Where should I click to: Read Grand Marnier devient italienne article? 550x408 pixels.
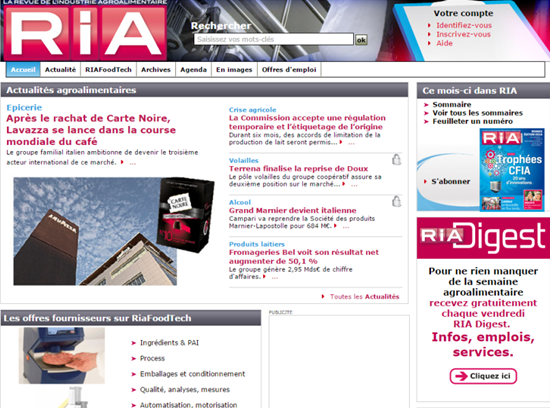point(293,210)
